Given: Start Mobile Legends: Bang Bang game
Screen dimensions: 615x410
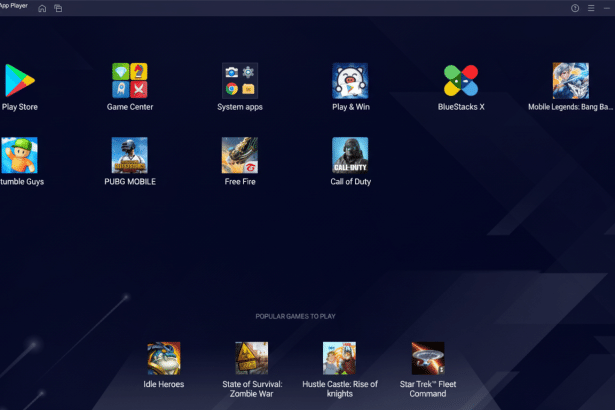Looking at the screenshot, I should coord(571,80).
